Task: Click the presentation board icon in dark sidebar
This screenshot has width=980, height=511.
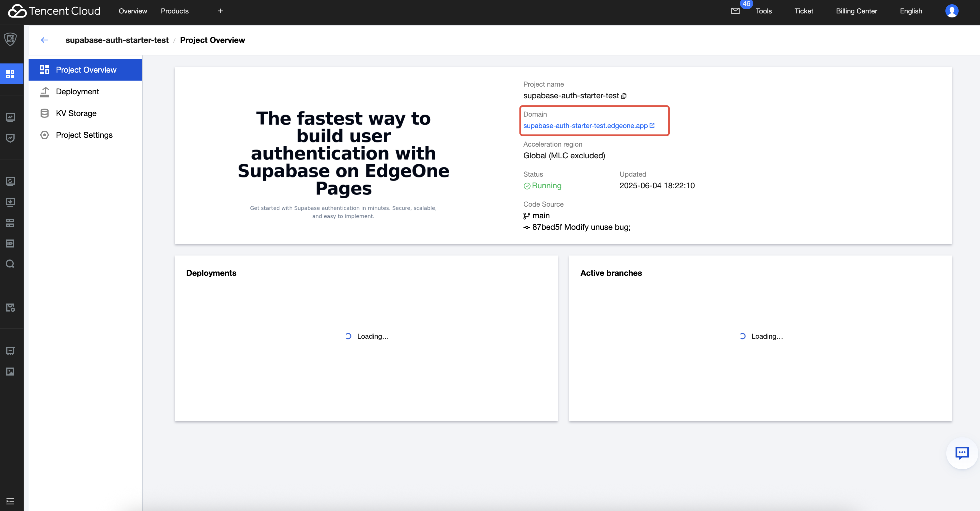Action: coord(10,351)
